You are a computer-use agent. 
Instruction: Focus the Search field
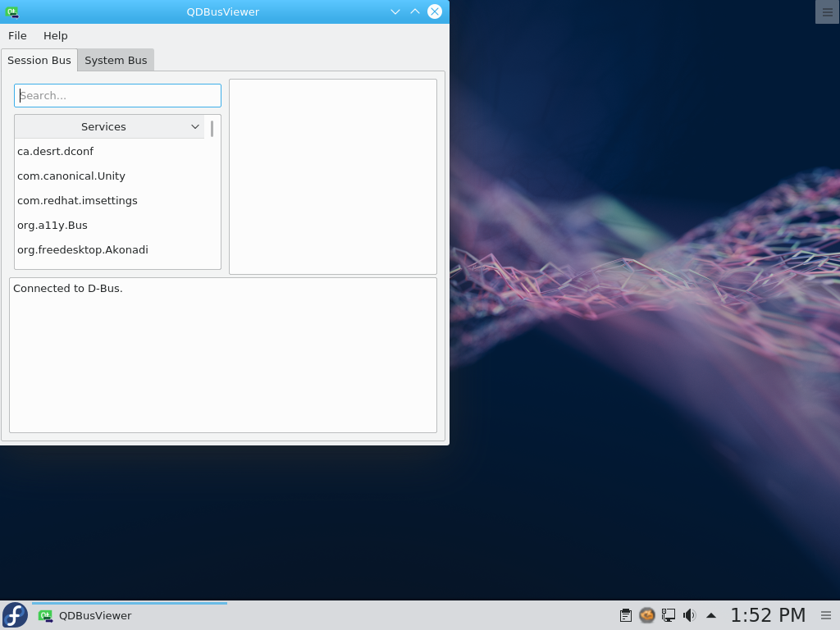pyautogui.click(x=117, y=95)
